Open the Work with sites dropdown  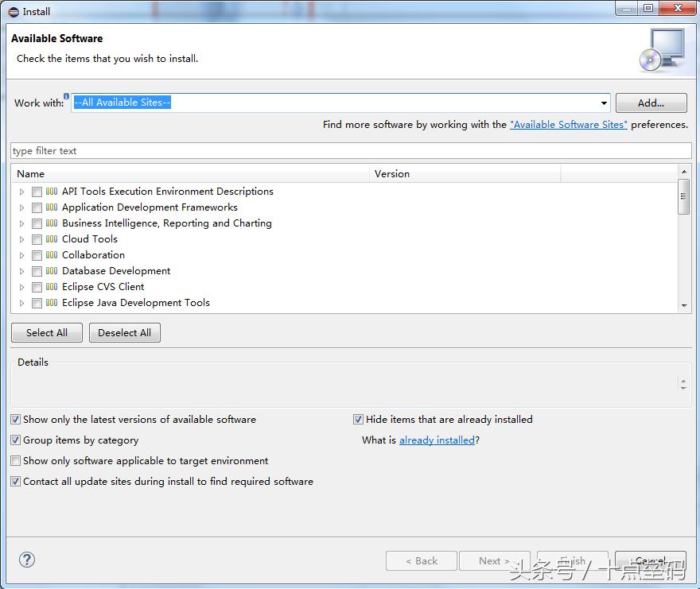[605, 103]
